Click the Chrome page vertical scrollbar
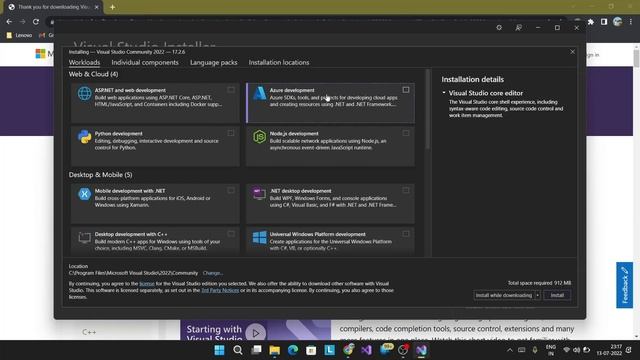Image resolution: width=640 pixels, height=360 pixels. point(636,57)
